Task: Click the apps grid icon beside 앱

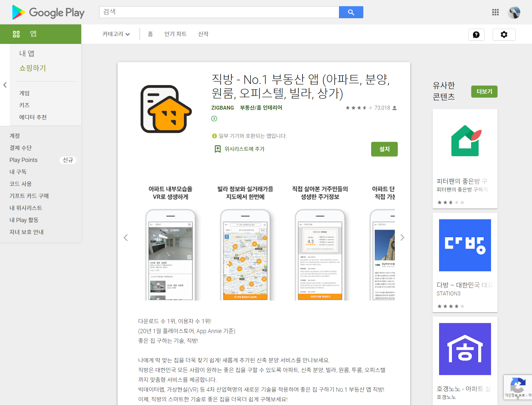Action: pos(16,34)
